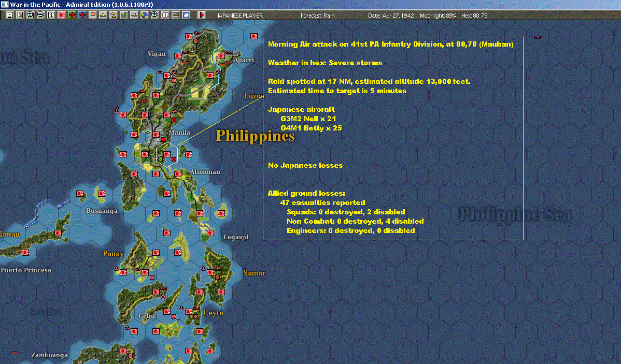
Task: Click the single yellow ship toolbar icon
Action: [103, 15]
